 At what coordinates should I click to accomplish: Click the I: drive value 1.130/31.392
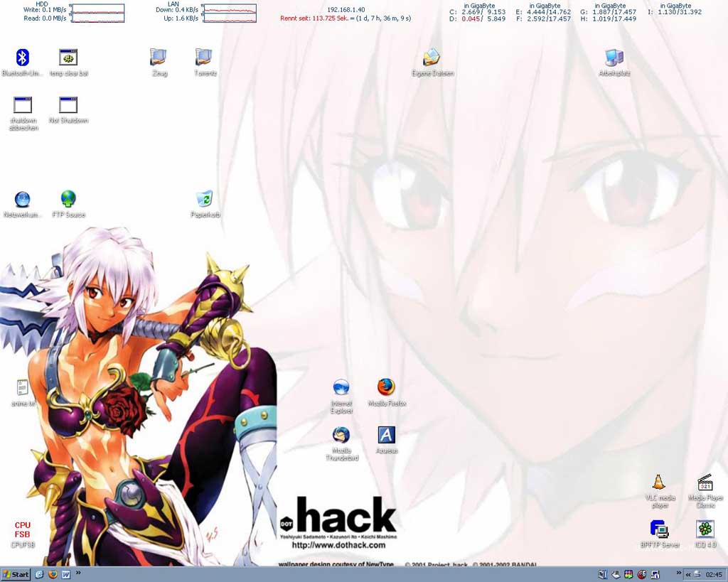pos(680,12)
